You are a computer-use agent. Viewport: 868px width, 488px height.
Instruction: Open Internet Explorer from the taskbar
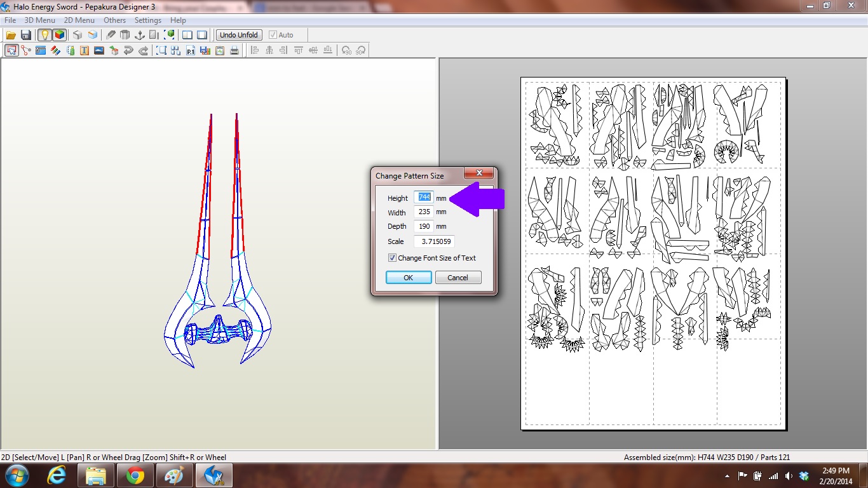pyautogui.click(x=57, y=475)
